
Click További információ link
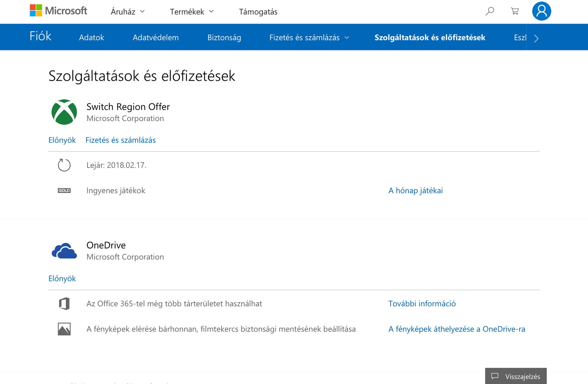click(x=422, y=304)
